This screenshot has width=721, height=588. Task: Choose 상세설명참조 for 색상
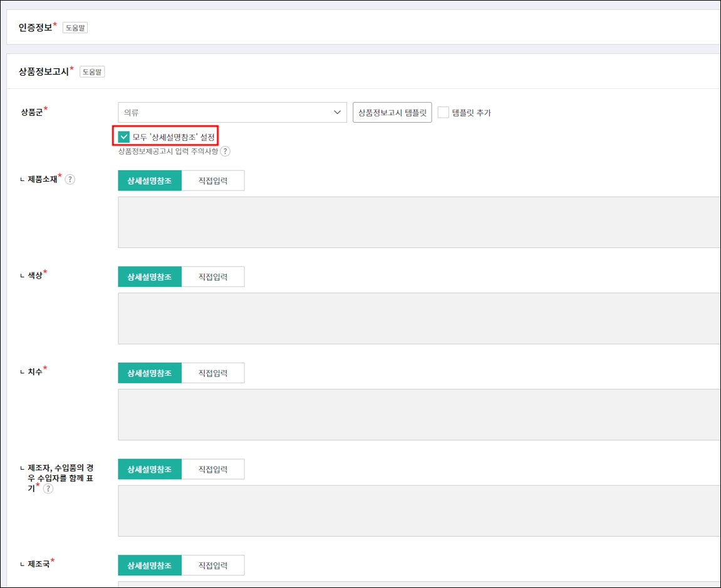coord(150,277)
